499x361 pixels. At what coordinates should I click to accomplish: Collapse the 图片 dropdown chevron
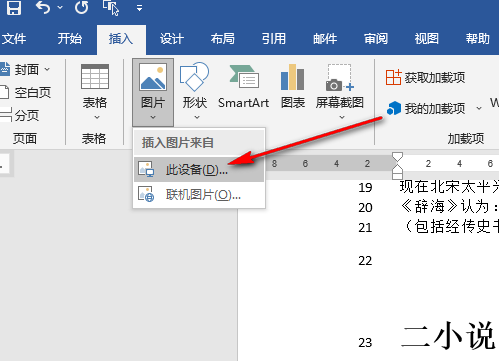point(153,117)
